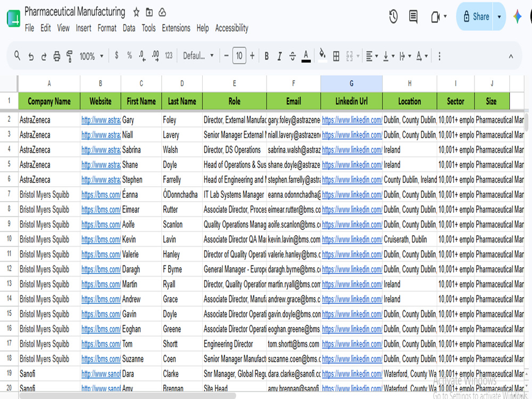Open the text color picker
The image size is (532, 399).
pos(306,56)
